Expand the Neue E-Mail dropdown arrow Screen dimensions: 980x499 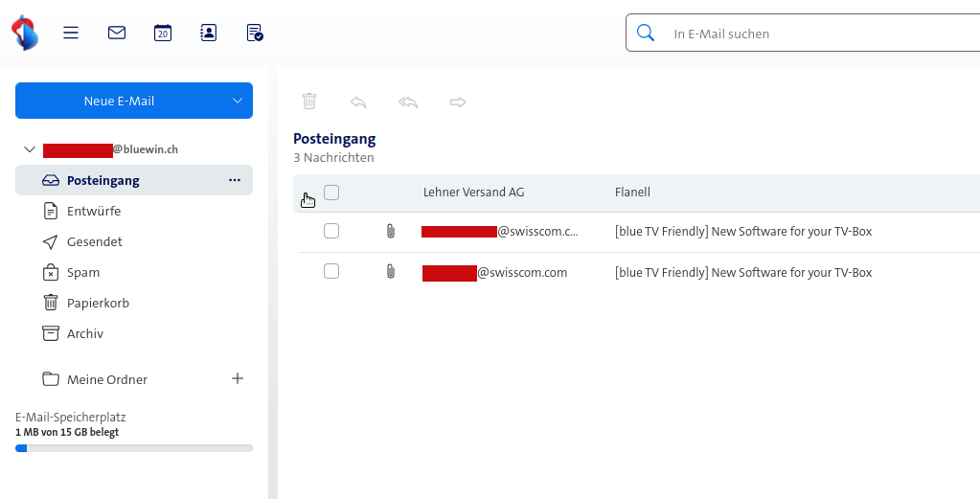click(238, 101)
